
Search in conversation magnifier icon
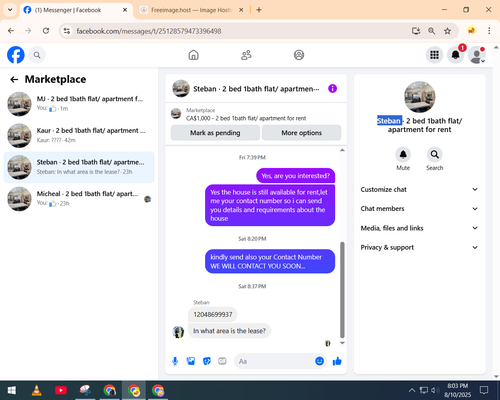[434, 155]
